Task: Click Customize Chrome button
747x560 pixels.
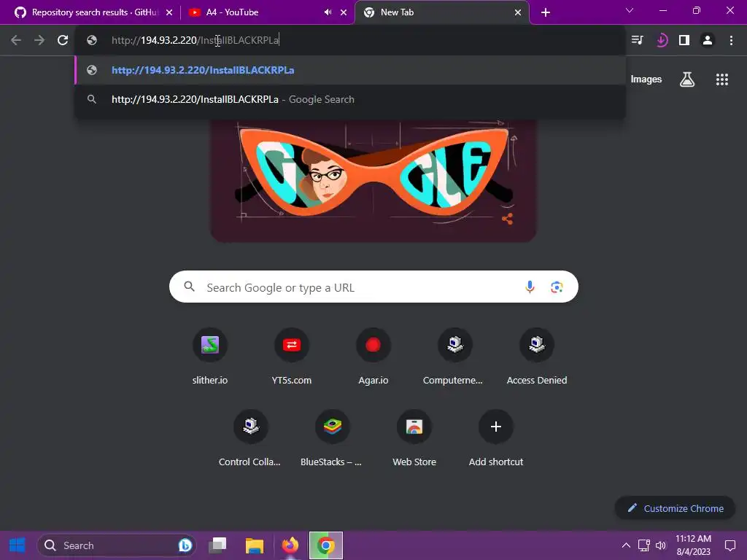Action: click(675, 508)
